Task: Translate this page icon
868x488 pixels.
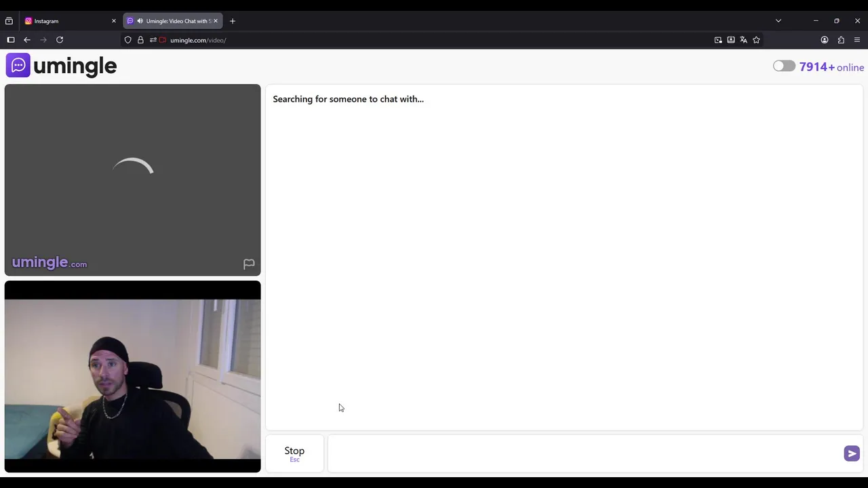Action: pyautogui.click(x=744, y=40)
